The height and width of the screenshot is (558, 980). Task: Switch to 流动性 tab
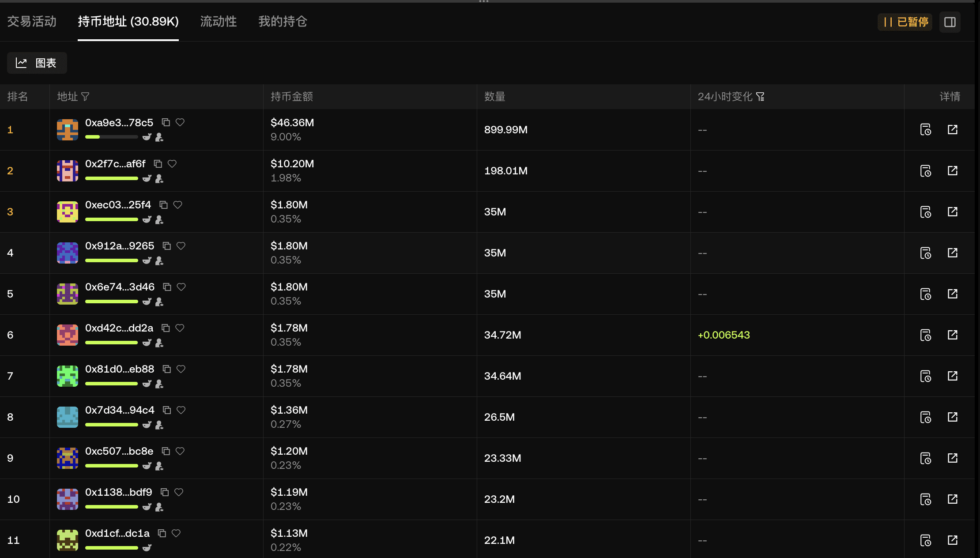point(219,21)
